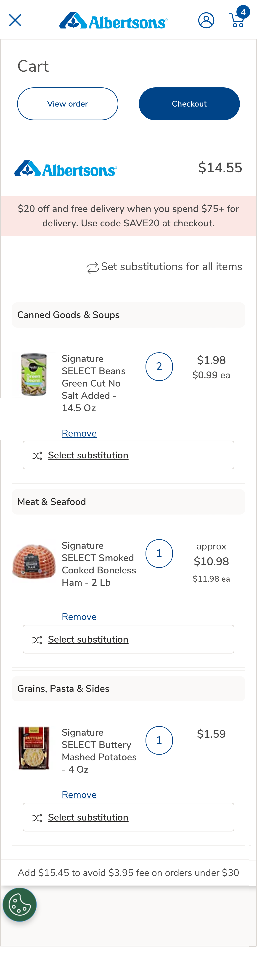Open the cookie preferences icon at bottom left
257x980 pixels.
19,905
